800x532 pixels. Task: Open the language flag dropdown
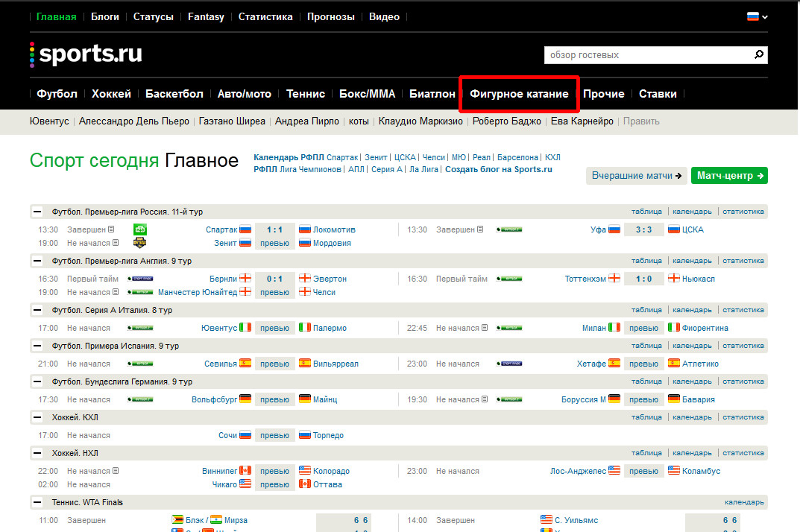click(757, 16)
